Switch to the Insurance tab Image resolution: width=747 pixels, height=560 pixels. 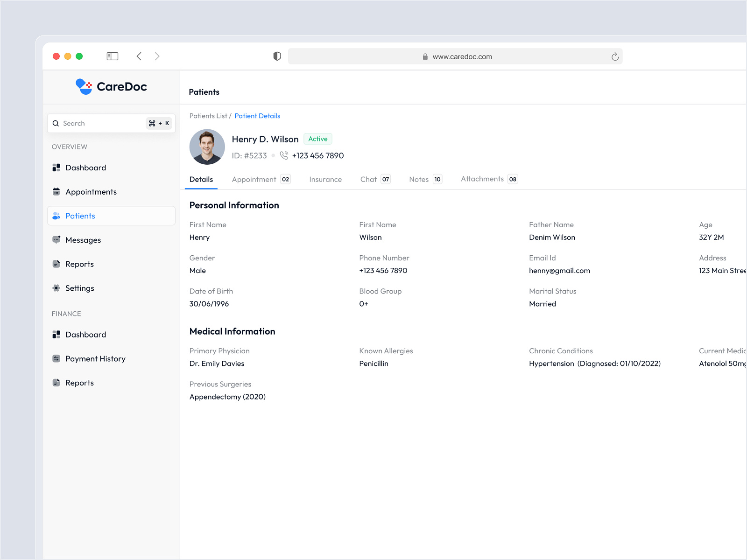(x=325, y=179)
